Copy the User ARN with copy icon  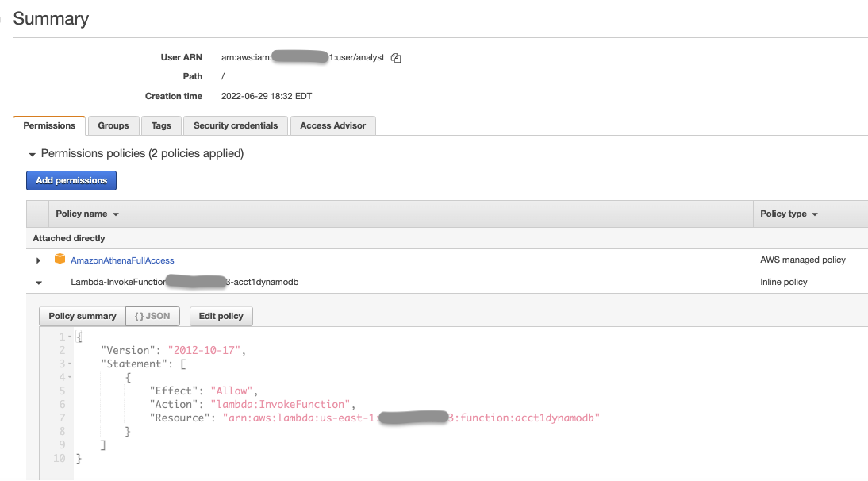tap(396, 58)
